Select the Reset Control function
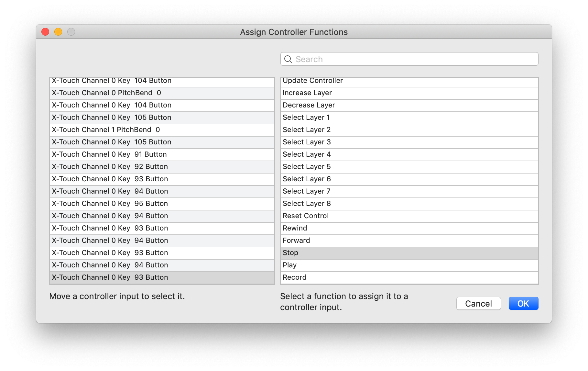Viewport: 588px width, 371px height. point(409,216)
